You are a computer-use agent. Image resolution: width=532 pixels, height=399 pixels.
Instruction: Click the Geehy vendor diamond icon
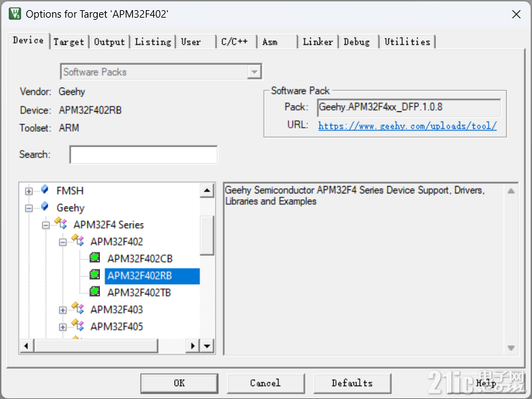point(45,206)
